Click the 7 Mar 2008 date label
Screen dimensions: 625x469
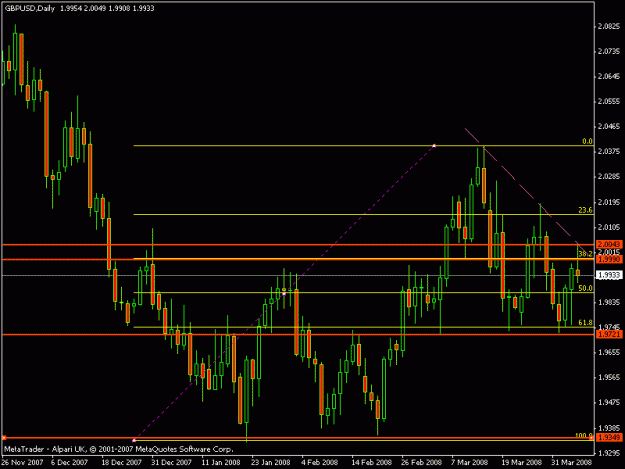click(470, 462)
